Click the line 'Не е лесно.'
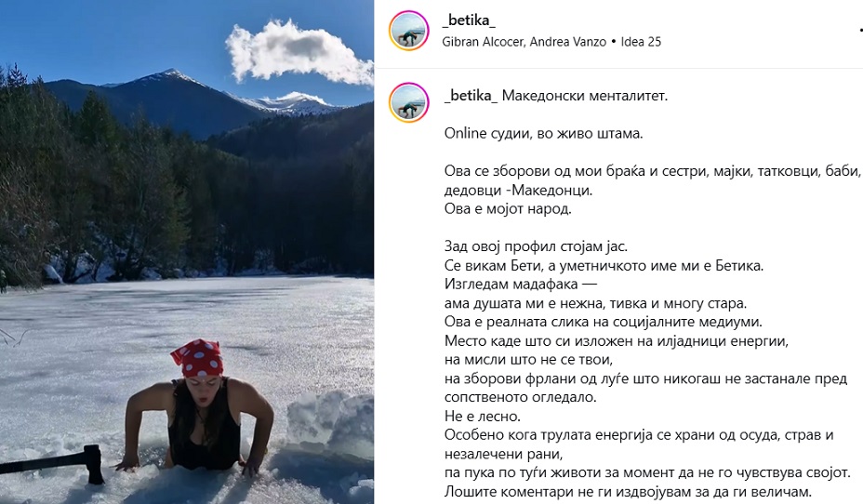 point(482,416)
